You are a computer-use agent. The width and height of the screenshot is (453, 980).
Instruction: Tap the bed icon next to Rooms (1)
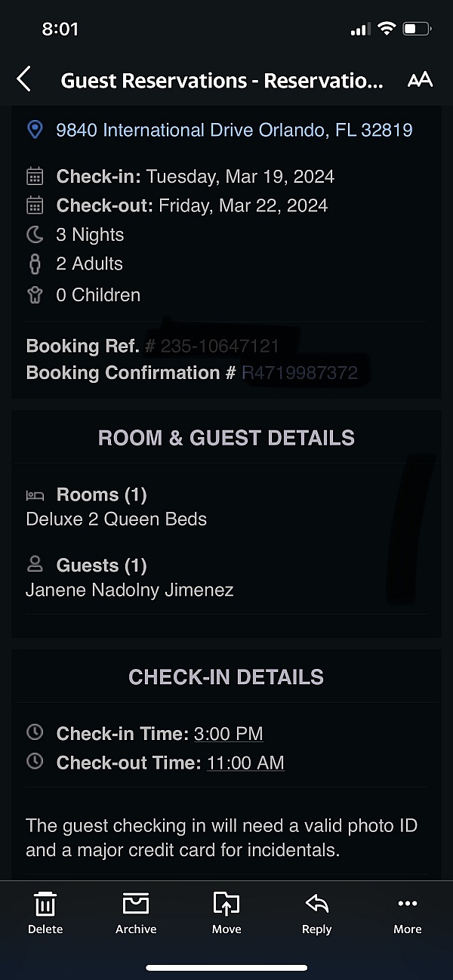pos(35,495)
